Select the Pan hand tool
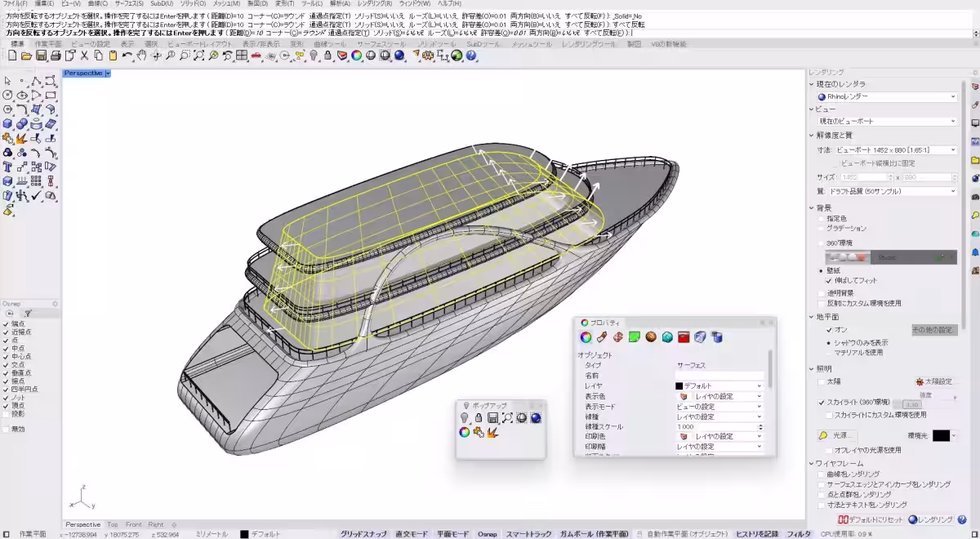The height and width of the screenshot is (539, 980). [141, 56]
